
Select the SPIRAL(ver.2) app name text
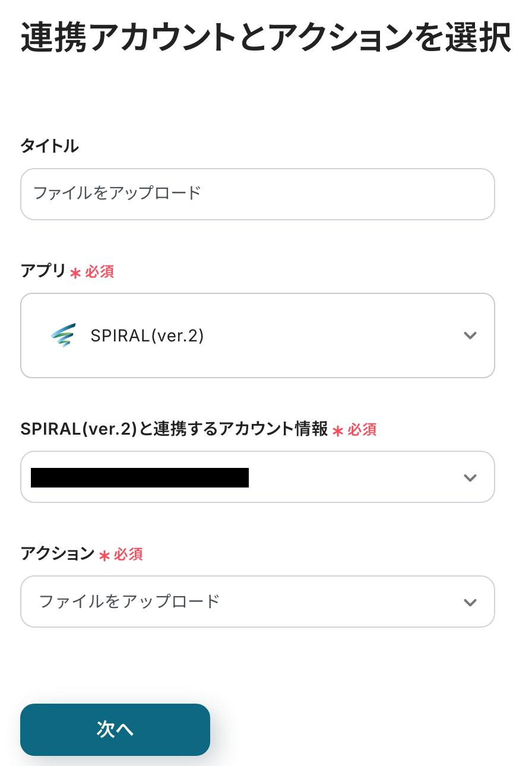(x=147, y=336)
